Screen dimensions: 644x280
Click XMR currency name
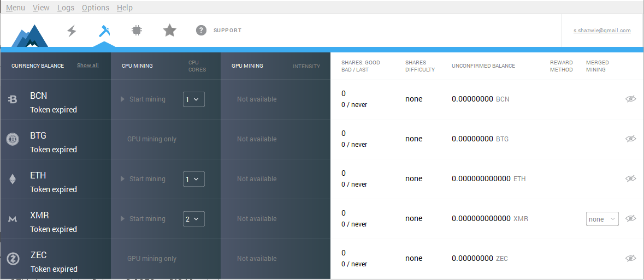[x=40, y=215]
